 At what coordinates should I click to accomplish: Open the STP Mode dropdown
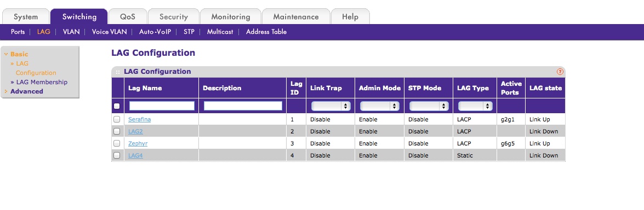coord(429,106)
